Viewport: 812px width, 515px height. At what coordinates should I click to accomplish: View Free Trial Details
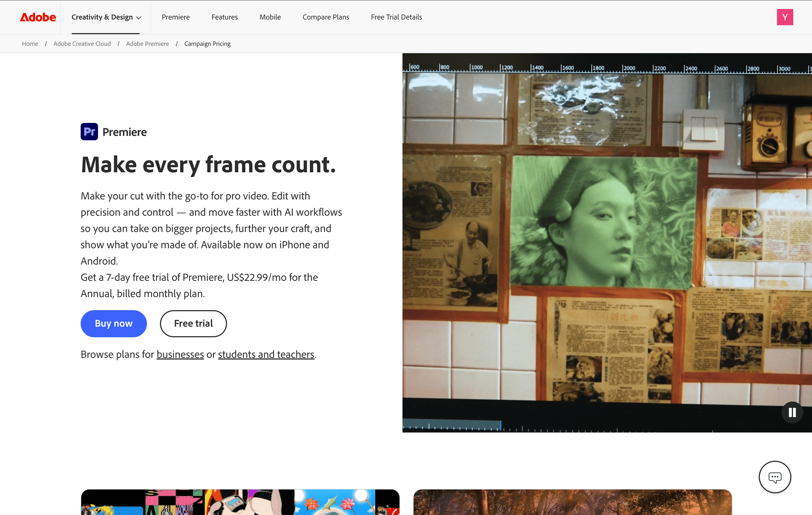396,17
